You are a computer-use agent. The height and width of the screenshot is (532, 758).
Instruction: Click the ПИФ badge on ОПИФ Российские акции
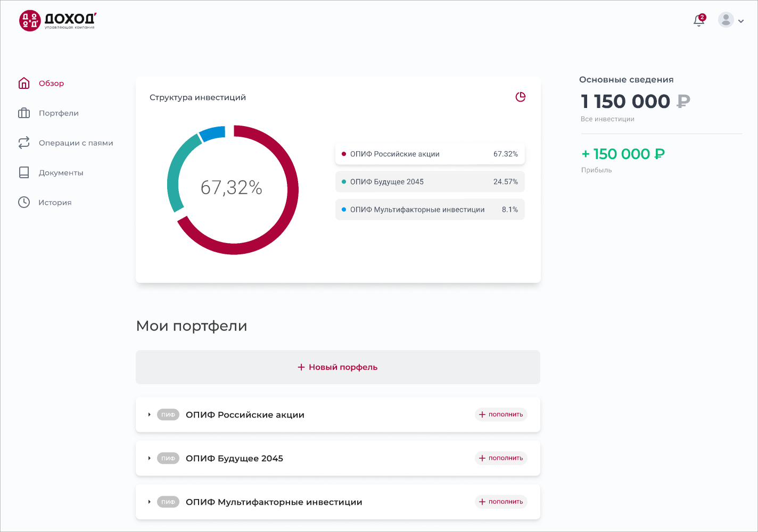pos(168,414)
